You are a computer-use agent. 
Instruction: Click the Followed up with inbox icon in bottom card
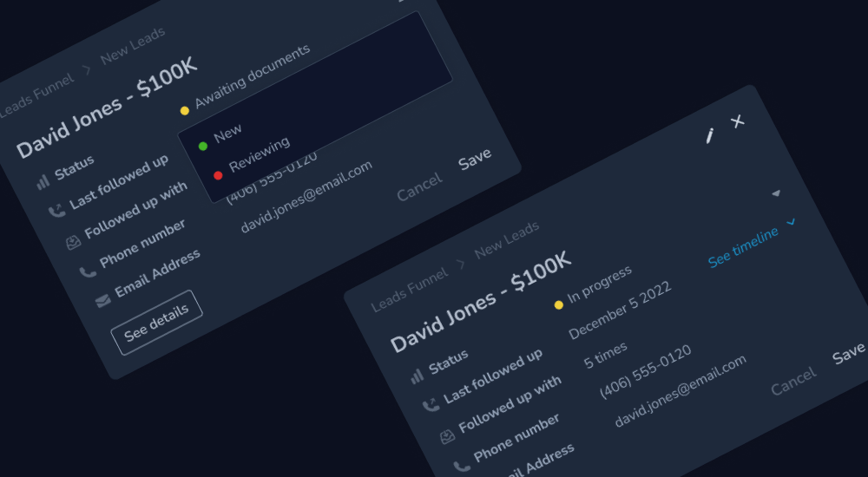click(447, 437)
